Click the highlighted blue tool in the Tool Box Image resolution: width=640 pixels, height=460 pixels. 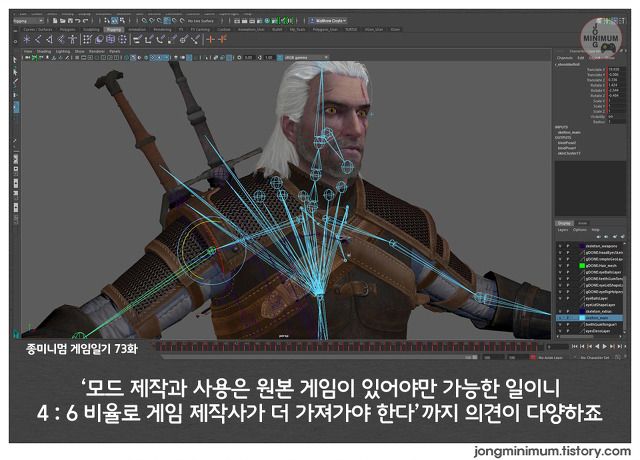pos(16,107)
